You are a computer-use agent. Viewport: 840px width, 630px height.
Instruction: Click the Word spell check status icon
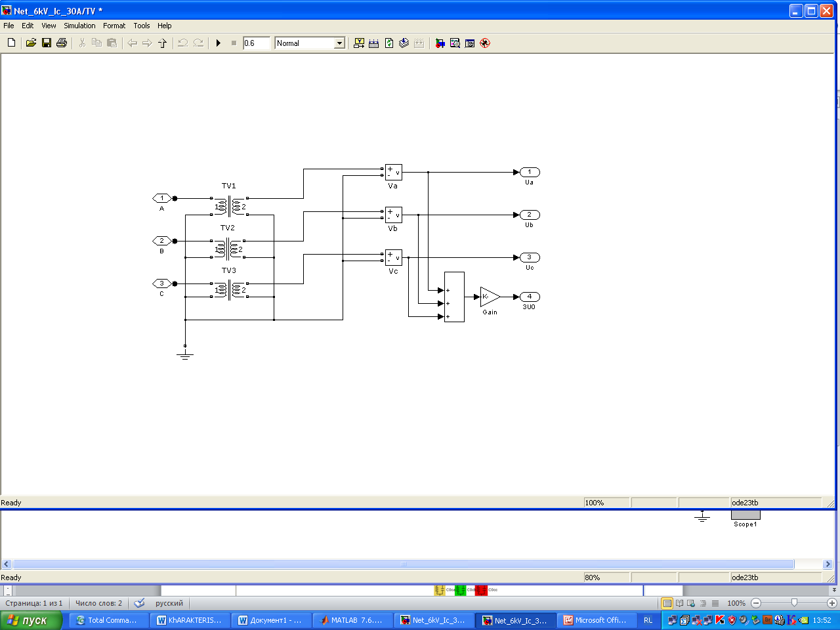[139, 602]
